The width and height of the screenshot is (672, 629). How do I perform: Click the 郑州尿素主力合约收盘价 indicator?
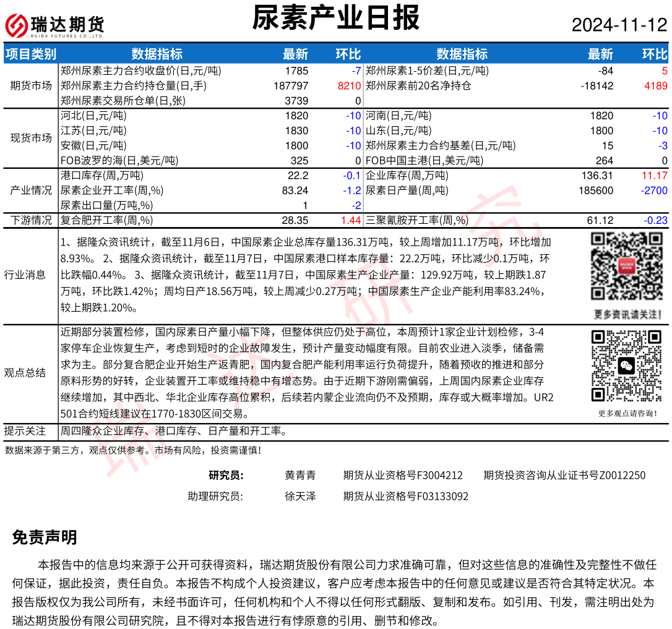(140, 71)
